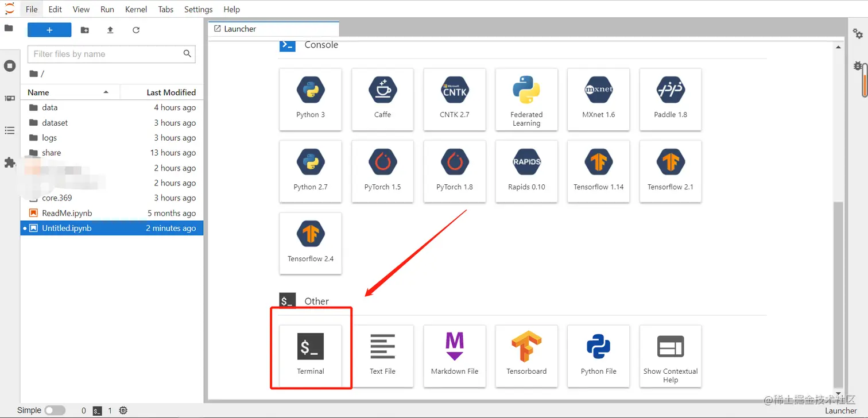Launch Tensorflow 2.4 console

click(311, 243)
